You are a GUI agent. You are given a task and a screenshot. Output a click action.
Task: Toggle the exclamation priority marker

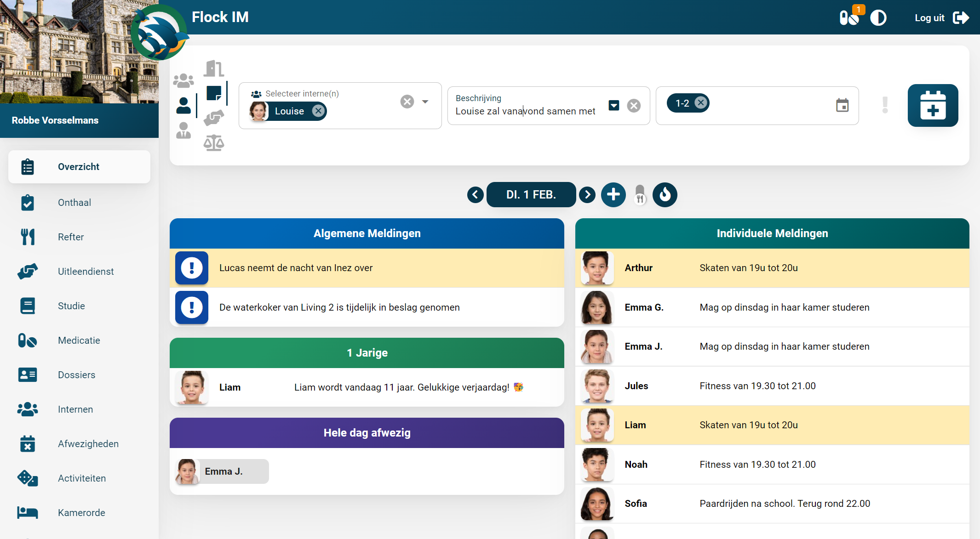(x=885, y=105)
